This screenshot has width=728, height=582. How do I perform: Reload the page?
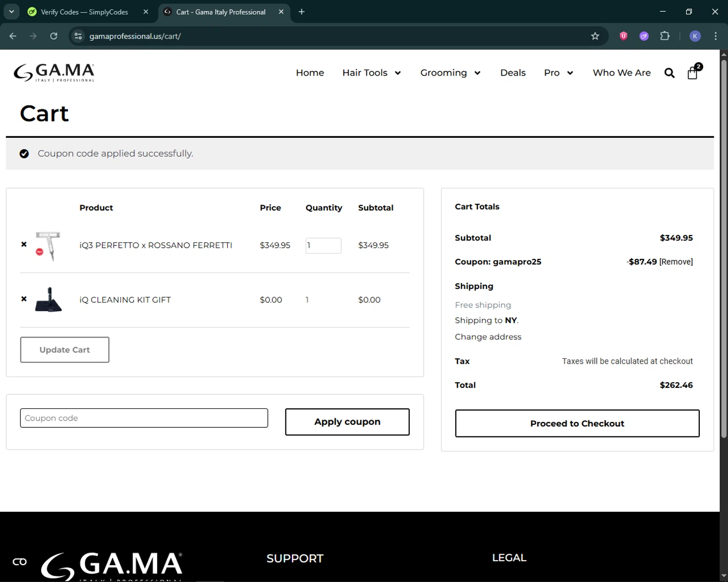click(x=54, y=36)
